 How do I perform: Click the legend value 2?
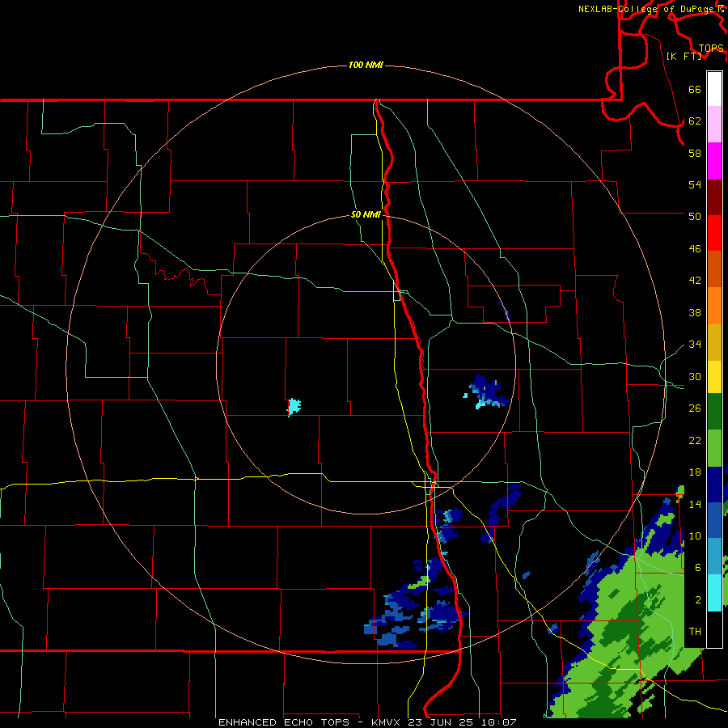pos(697,600)
